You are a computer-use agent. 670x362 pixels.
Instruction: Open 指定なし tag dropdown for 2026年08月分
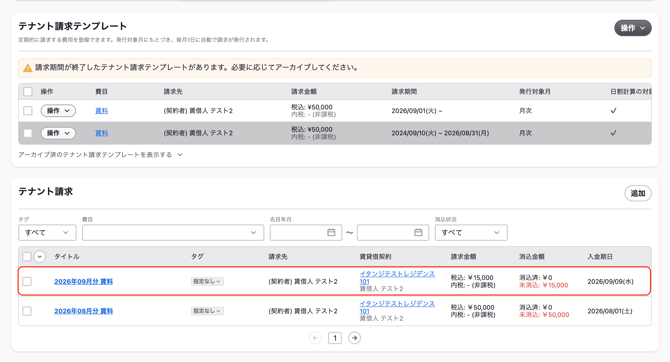coord(207,311)
